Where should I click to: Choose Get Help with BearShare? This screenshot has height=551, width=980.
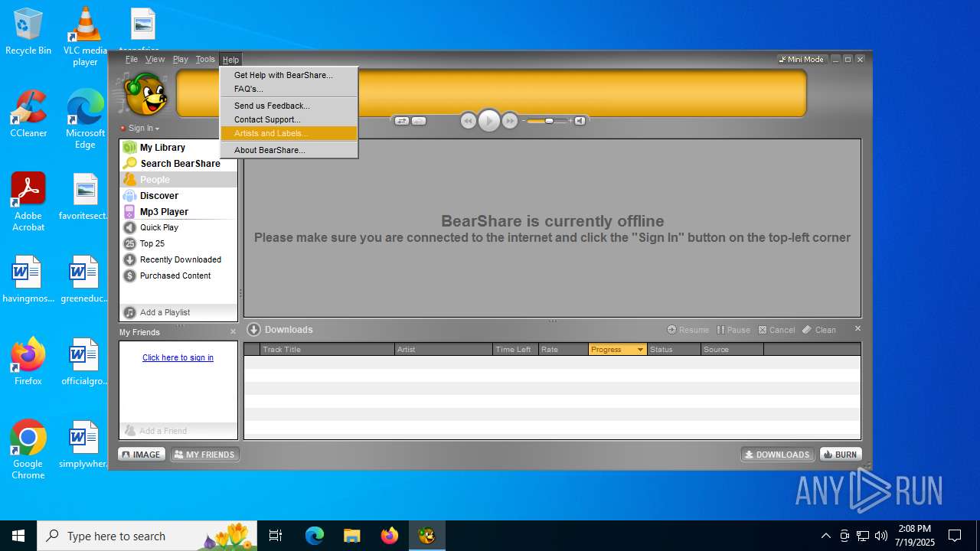pos(289,75)
